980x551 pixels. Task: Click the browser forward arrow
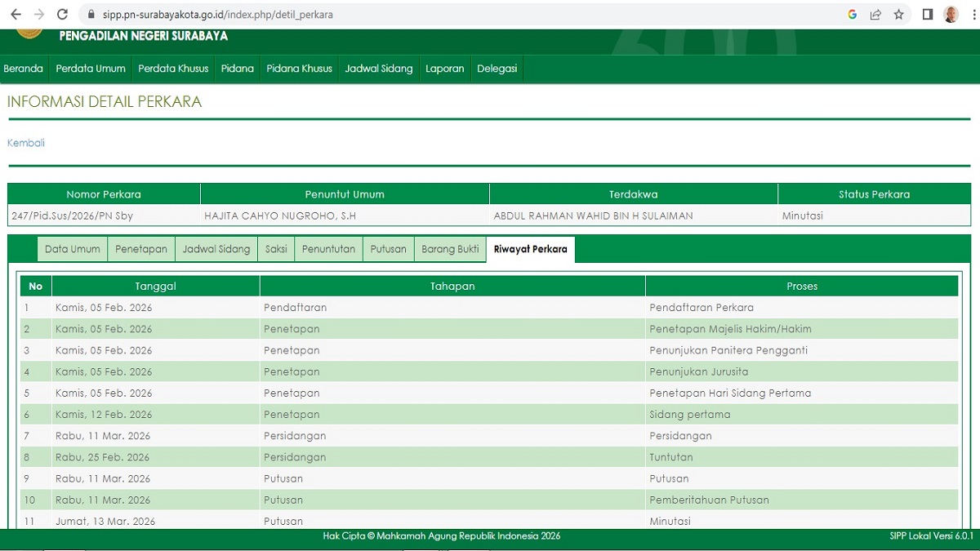pos(38,15)
